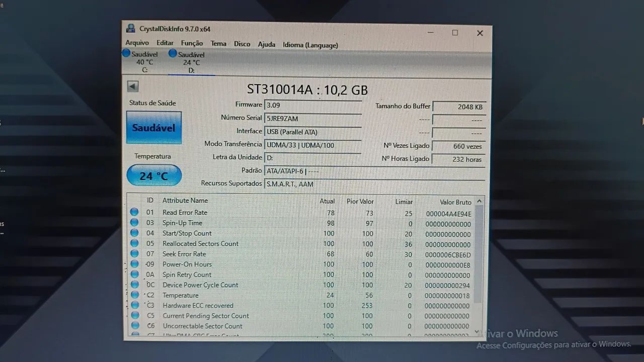Click the Atual column header
This screenshot has height=362, width=644.
(327, 201)
